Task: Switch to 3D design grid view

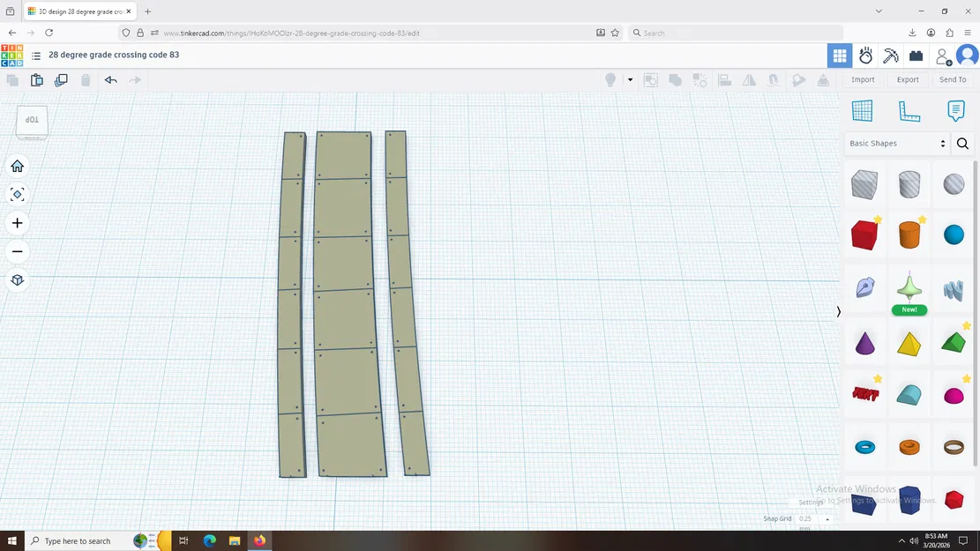Action: (x=839, y=56)
